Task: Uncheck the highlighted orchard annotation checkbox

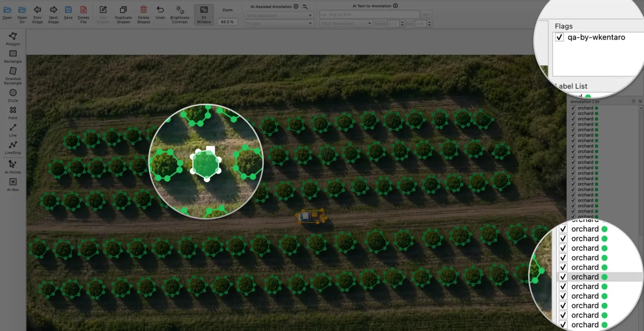Action: click(x=563, y=277)
